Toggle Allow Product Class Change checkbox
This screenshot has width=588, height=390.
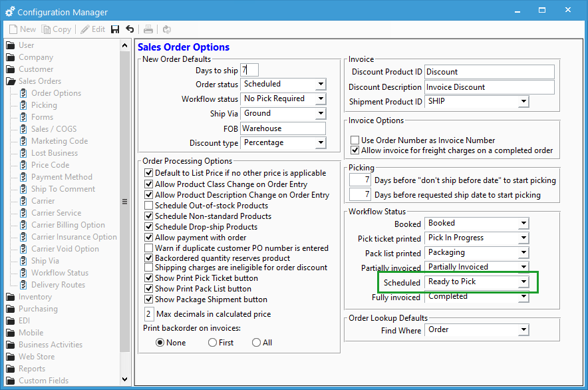(149, 184)
